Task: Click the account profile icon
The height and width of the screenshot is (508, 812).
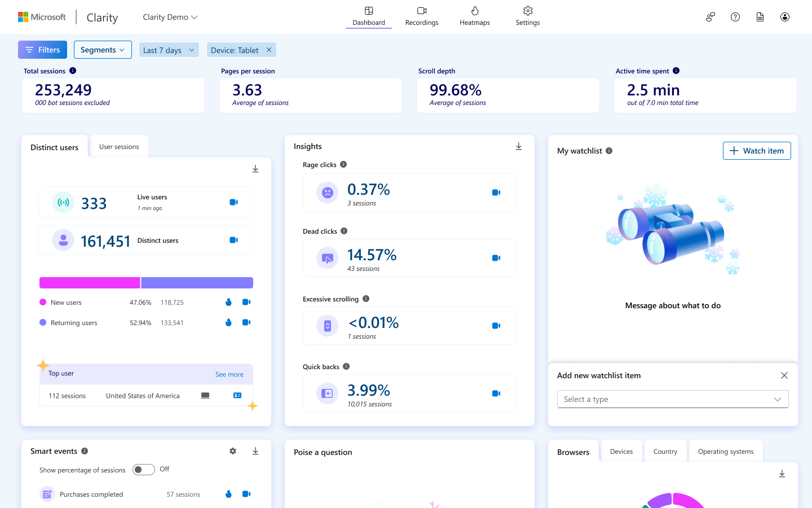Action: pos(784,17)
